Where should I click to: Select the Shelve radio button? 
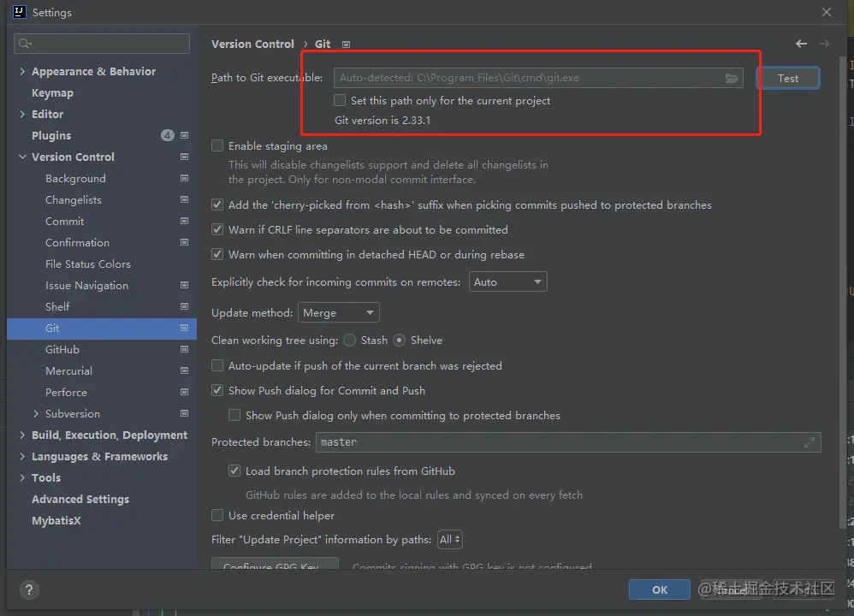(x=400, y=341)
